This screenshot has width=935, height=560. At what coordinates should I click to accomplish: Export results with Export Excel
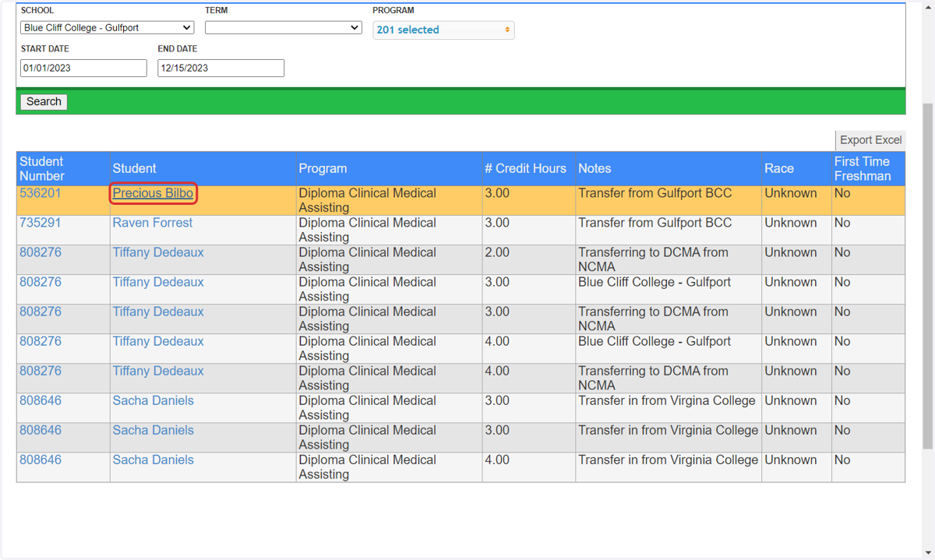pos(870,140)
